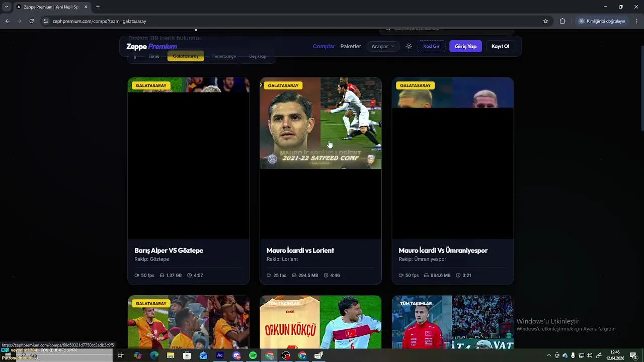The width and height of the screenshot is (644, 362).
Task: Click "Rakip: Ümraniyespor" text
Action: 422,259
